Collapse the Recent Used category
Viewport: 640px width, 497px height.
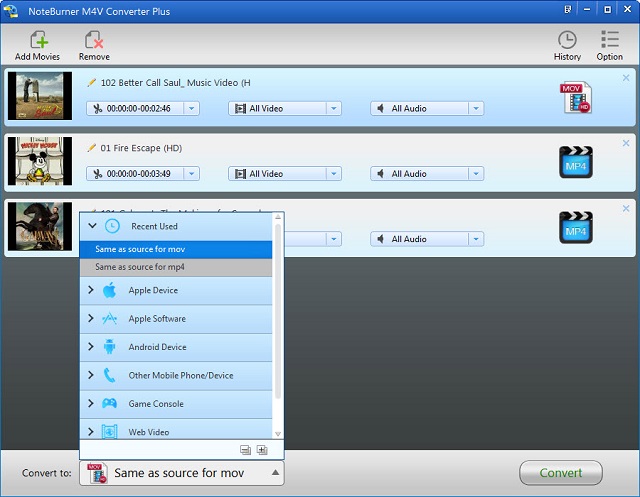pos(92,226)
